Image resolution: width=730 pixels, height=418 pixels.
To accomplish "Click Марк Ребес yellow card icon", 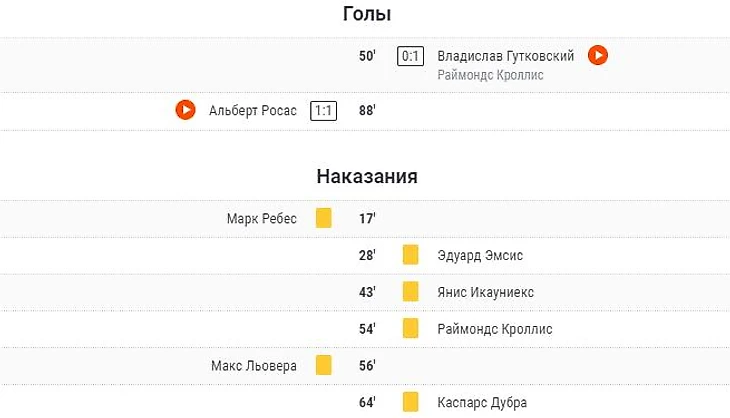I will pos(323,218).
